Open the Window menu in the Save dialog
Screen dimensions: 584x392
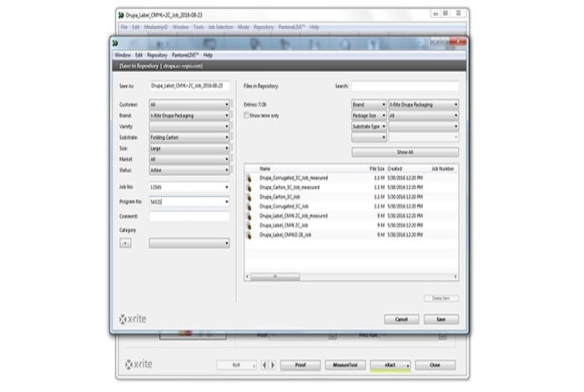[x=123, y=55]
